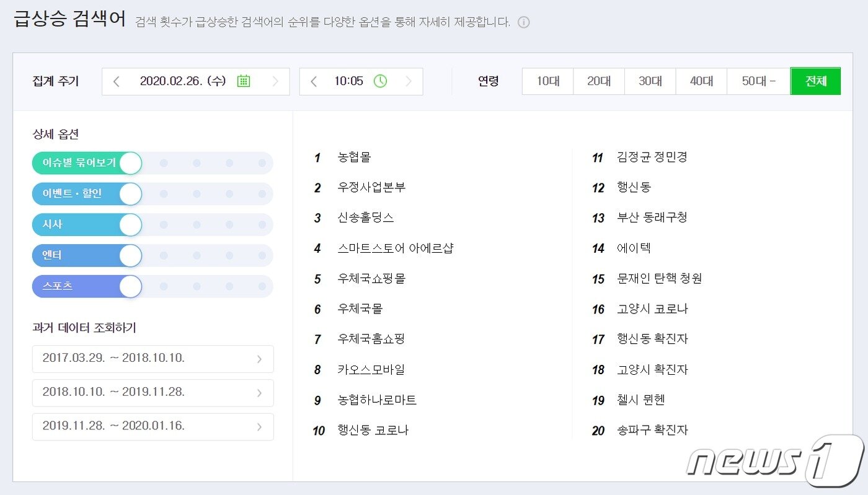
Task: Toggle the 이슈별 묶어보기 switch off
Action: tap(130, 163)
